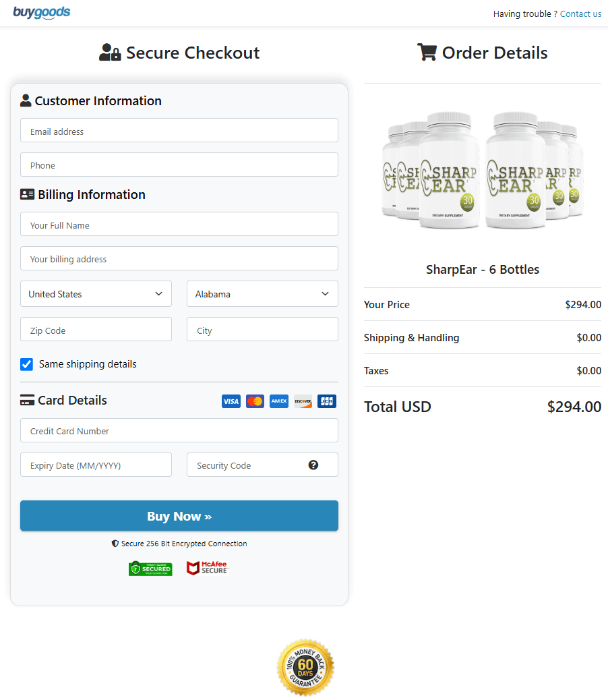Uncheck Same shipping details checkbox
The height and width of the screenshot is (700, 608).
[27, 364]
